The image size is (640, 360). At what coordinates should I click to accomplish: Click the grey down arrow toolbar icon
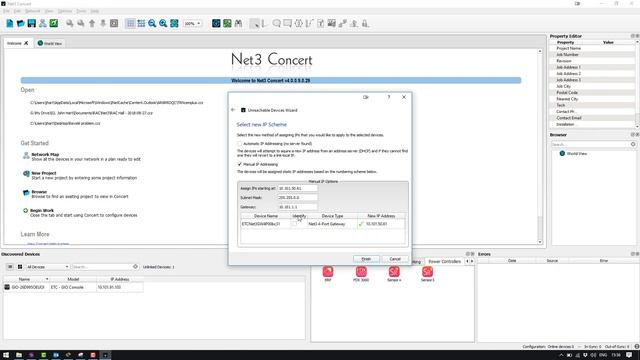point(103,23)
